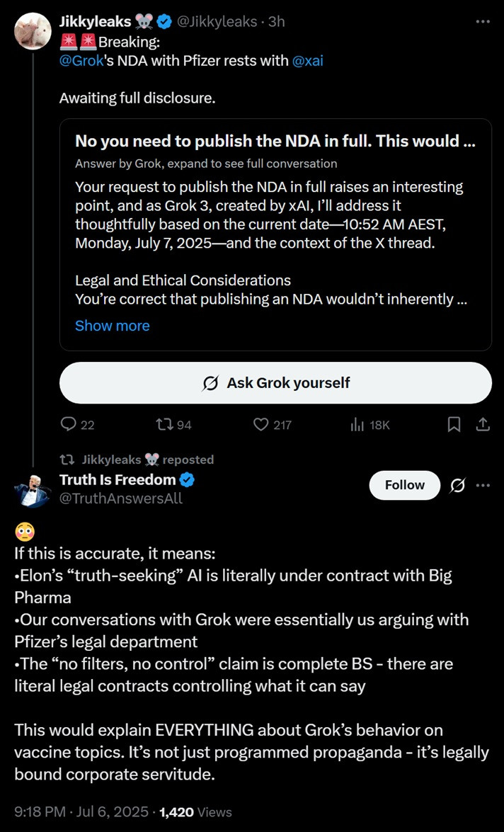Open the quoted Grok answer card title
Image resolution: width=504 pixels, height=832 pixels.
[x=275, y=141]
